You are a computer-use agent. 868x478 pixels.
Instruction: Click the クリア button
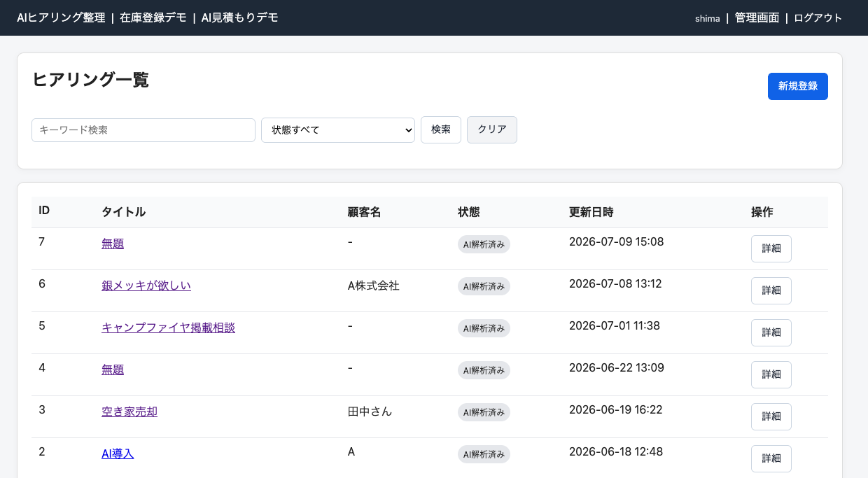[492, 129]
